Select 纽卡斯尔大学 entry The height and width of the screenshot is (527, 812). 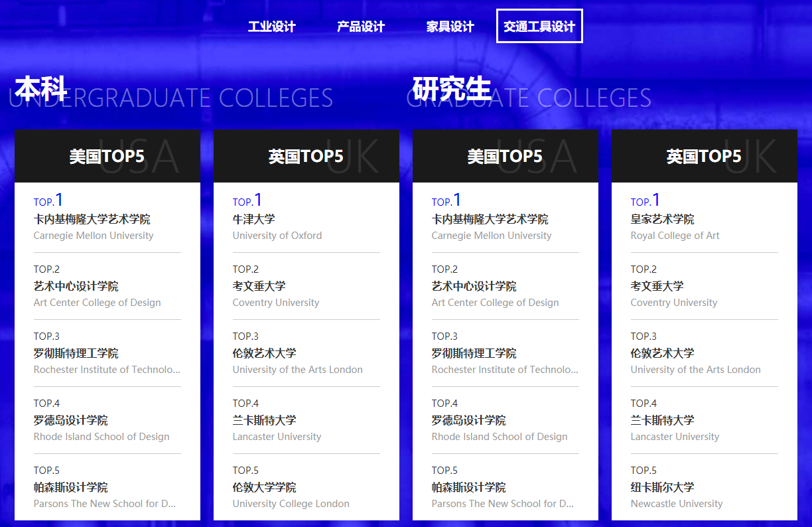pyautogui.click(x=663, y=487)
